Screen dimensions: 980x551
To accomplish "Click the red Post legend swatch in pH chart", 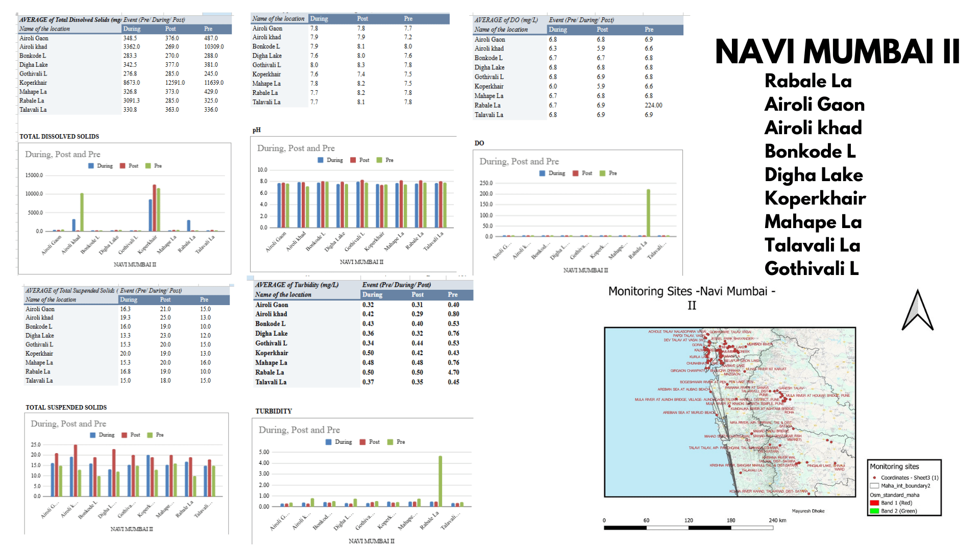I will tap(353, 160).
